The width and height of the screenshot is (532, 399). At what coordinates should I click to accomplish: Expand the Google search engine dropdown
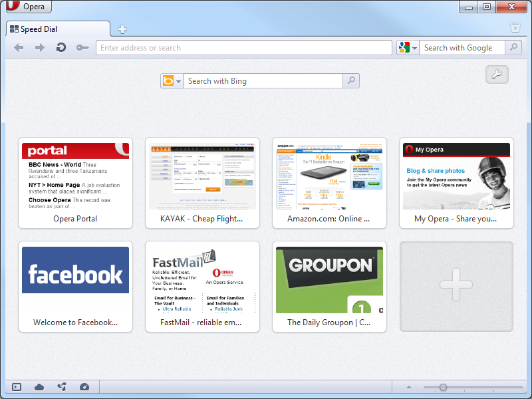pos(408,48)
